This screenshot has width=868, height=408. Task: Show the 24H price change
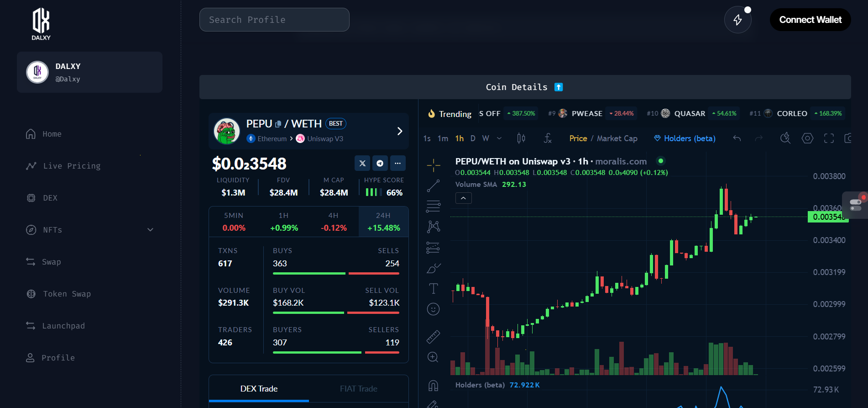pyautogui.click(x=383, y=222)
